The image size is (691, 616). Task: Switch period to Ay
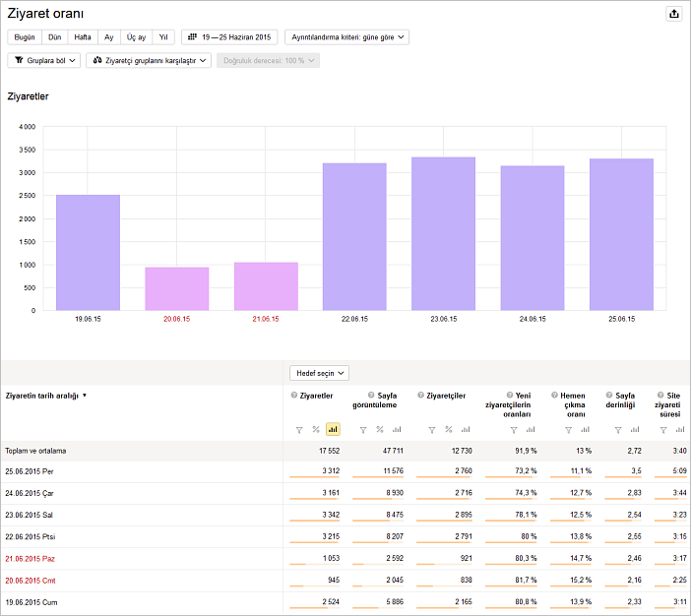[x=109, y=37]
